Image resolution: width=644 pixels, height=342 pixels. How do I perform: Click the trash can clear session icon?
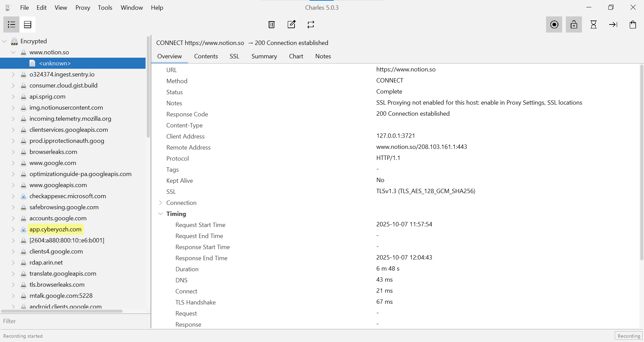272,24
